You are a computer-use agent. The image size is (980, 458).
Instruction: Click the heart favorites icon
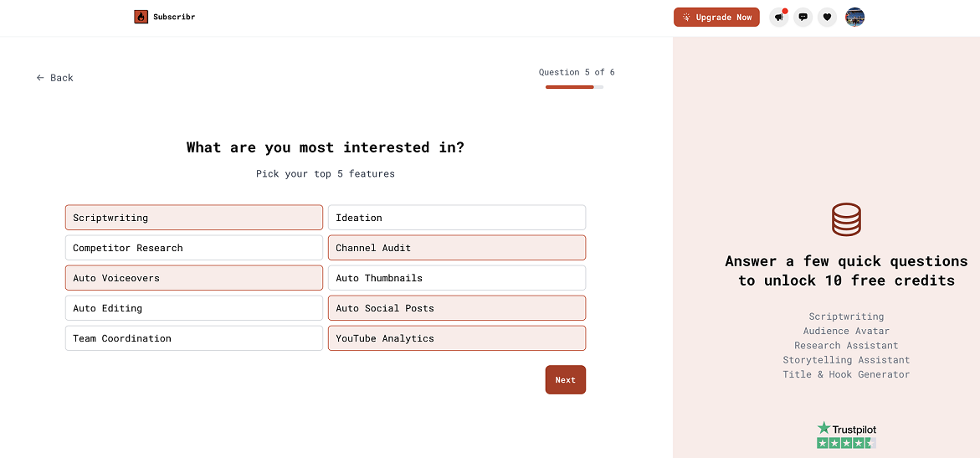point(828,17)
